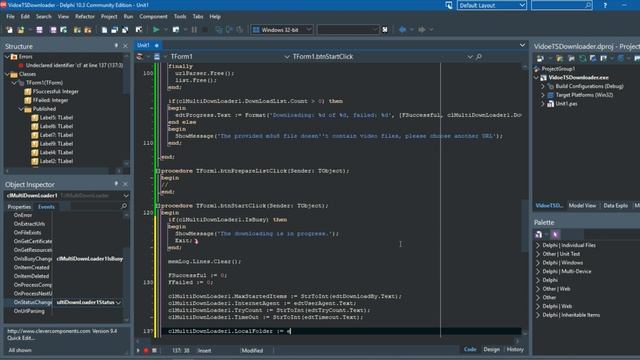Image resolution: width=640 pixels, height=360 pixels.
Task: Select FSuccessful: Integer in Structure tree
Action: (56, 92)
